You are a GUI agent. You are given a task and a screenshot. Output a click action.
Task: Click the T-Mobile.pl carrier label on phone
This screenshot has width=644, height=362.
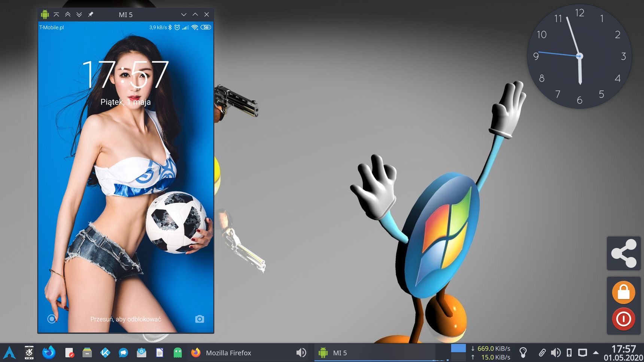click(52, 27)
